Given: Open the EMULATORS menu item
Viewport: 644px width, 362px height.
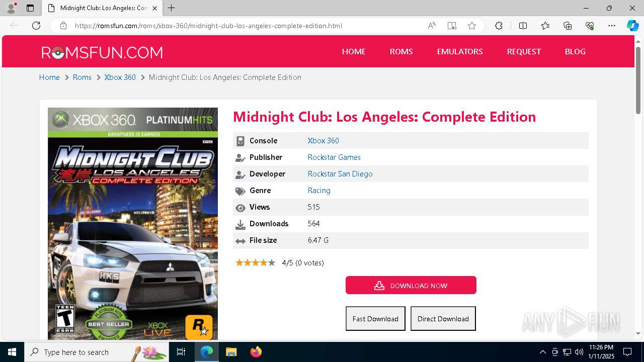Looking at the screenshot, I should (460, 51).
